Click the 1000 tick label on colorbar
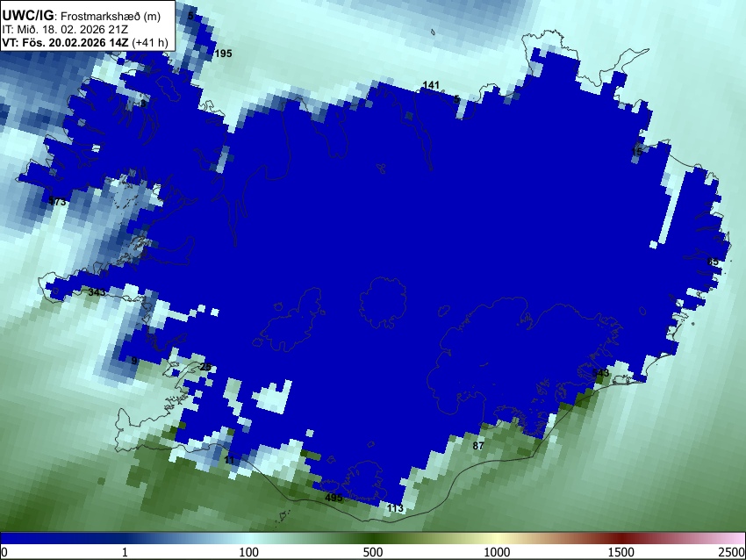 click(x=497, y=552)
